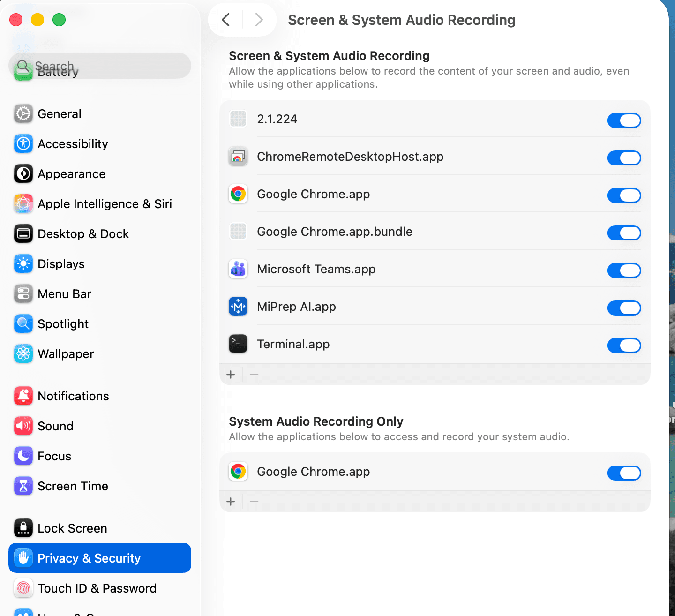675x616 pixels.
Task: Click the MiPrep AI app icon
Action: point(238,307)
